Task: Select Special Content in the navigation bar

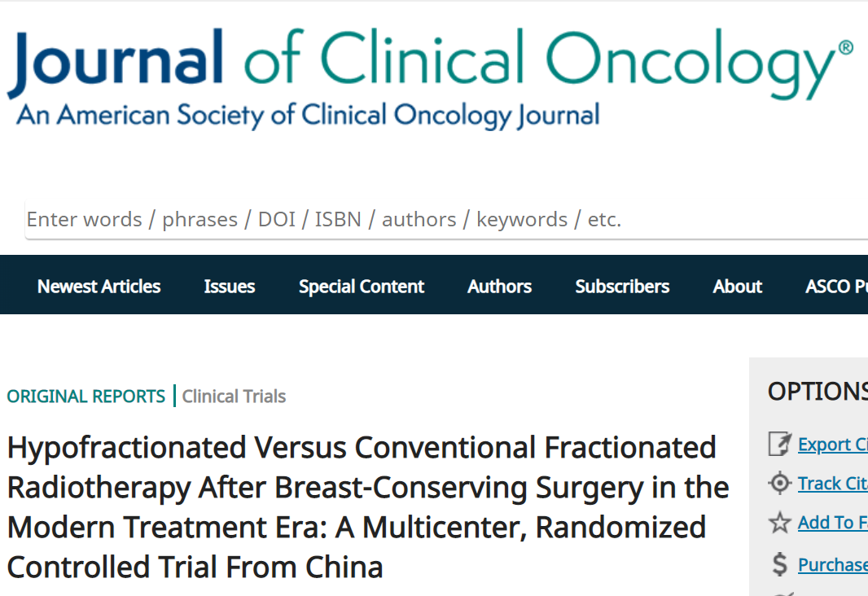Action: 362,287
